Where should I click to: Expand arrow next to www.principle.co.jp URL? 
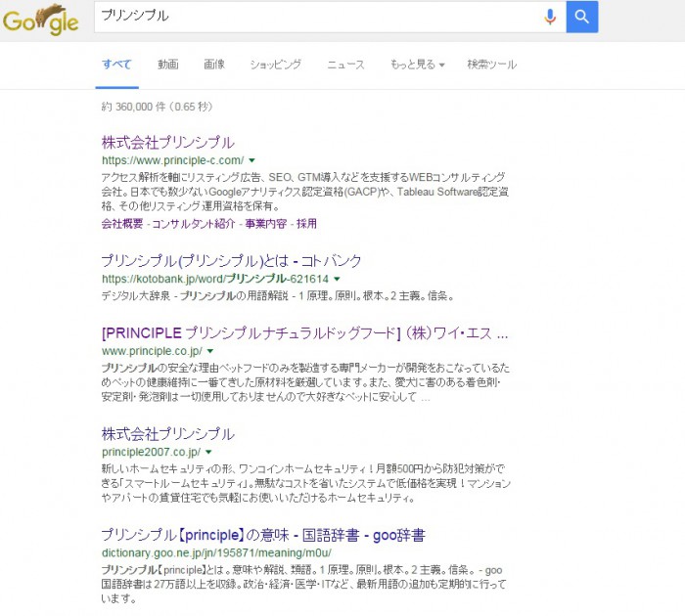(210, 351)
